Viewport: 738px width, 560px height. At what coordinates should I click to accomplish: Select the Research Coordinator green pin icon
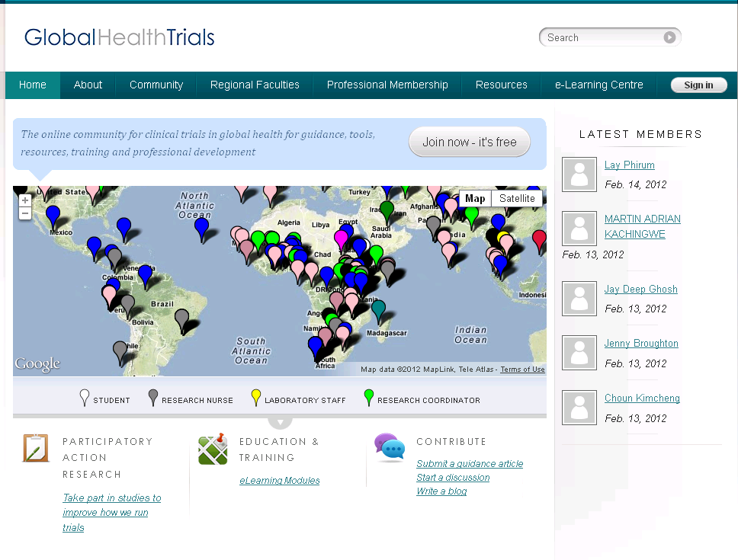[369, 398]
